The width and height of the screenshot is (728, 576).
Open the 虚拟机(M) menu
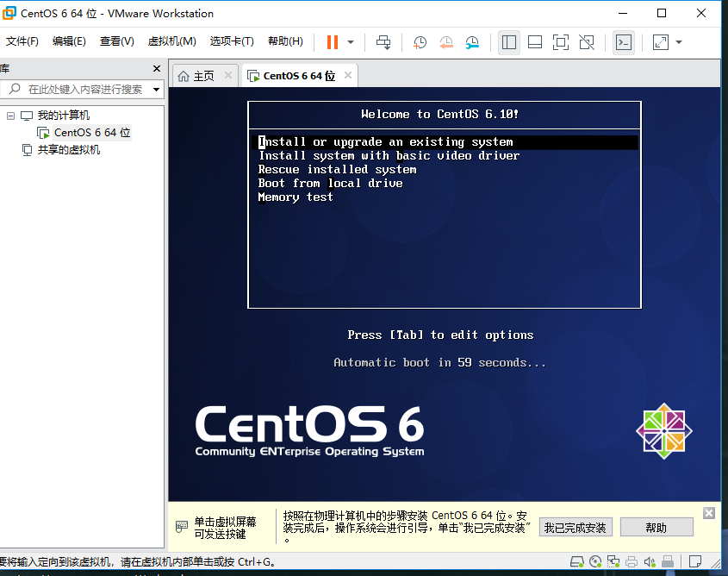point(171,41)
